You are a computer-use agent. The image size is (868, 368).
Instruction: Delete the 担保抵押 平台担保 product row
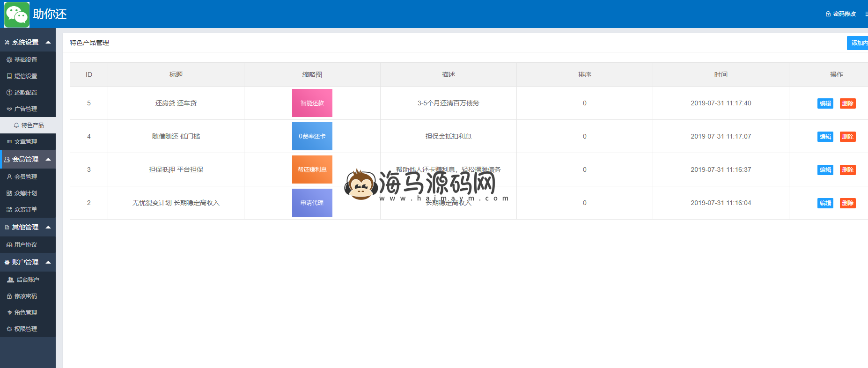coord(847,170)
